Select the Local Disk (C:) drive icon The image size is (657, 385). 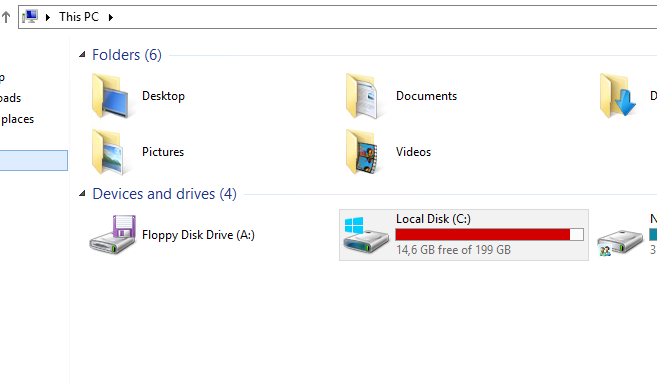(x=366, y=235)
